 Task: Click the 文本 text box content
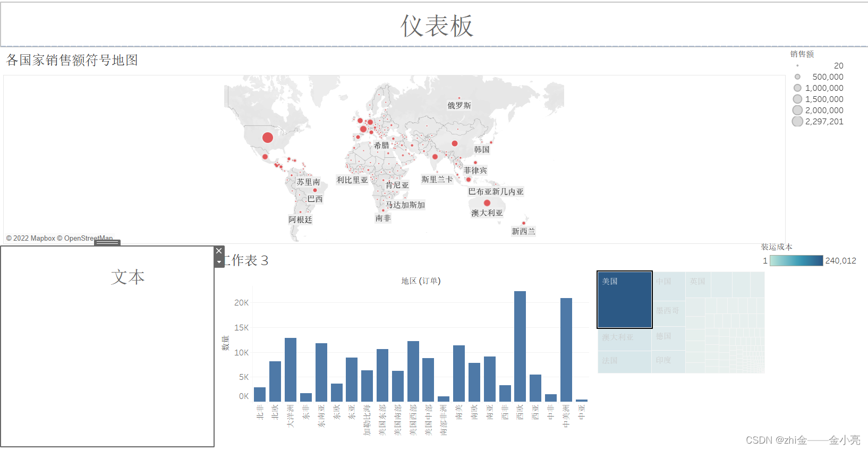point(127,277)
